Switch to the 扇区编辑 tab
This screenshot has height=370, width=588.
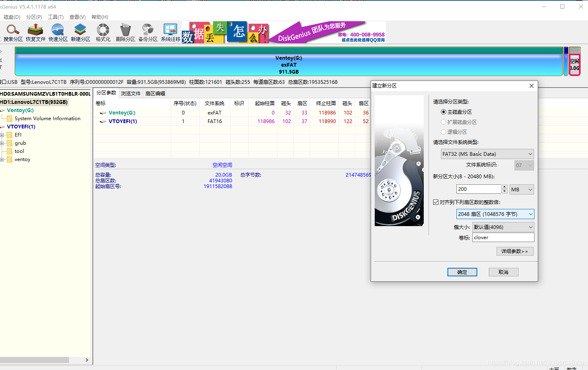pyautogui.click(x=155, y=94)
